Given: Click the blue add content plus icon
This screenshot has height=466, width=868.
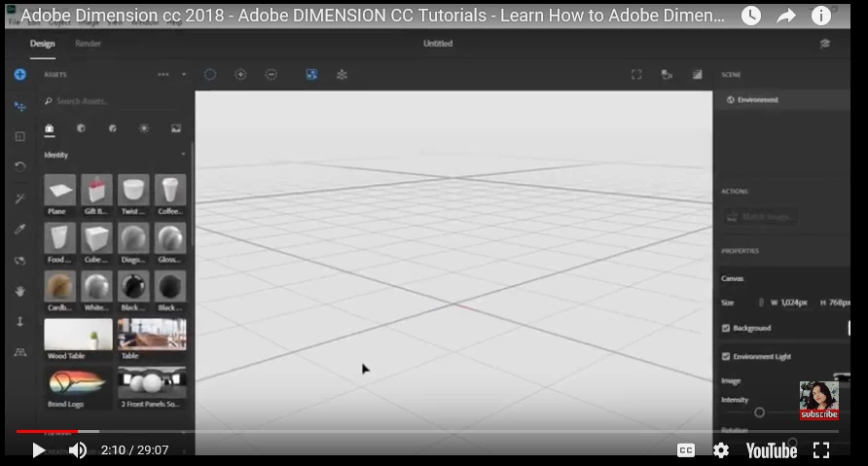Looking at the screenshot, I should click(x=19, y=74).
